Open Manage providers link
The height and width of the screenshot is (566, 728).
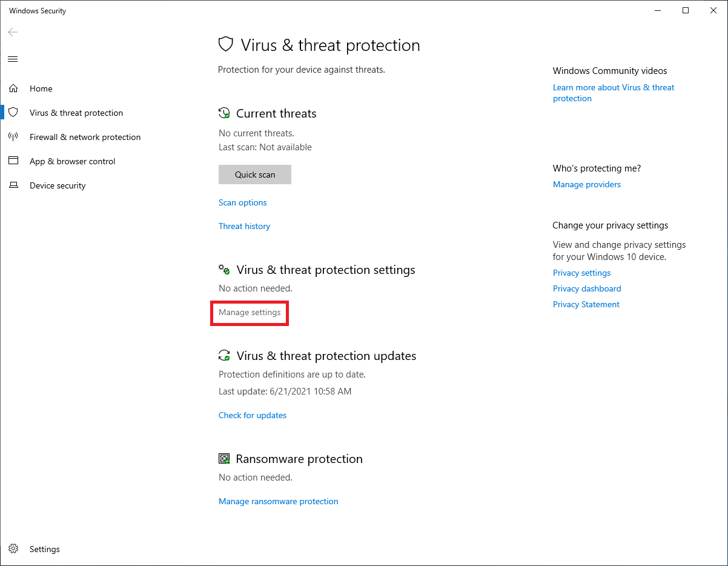coord(586,184)
